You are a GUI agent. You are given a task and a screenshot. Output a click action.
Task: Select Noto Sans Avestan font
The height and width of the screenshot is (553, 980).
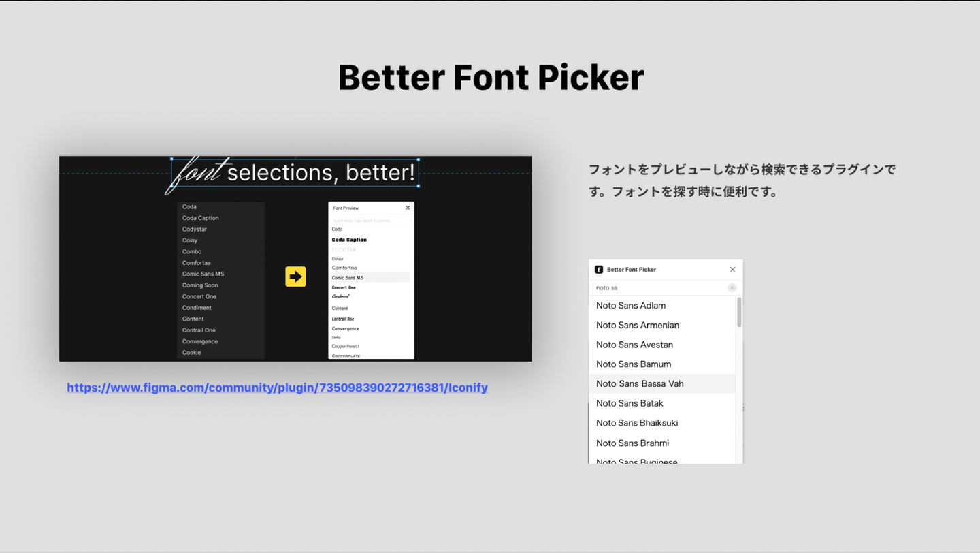click(634, 345)
